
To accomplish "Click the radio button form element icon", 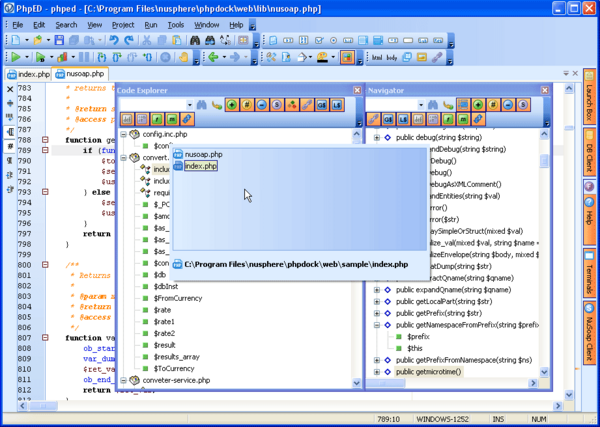I will coord(333,40).
